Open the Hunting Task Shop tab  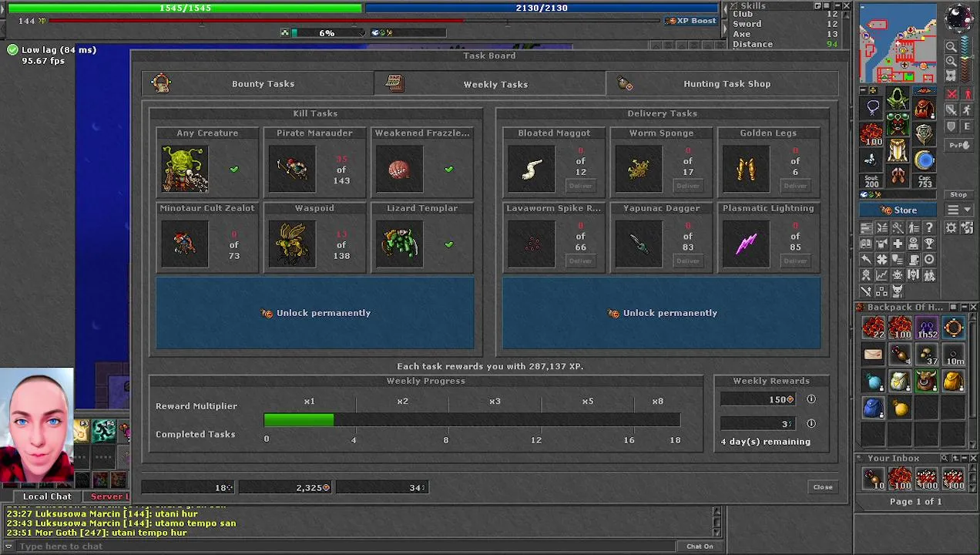click(722, 83)
